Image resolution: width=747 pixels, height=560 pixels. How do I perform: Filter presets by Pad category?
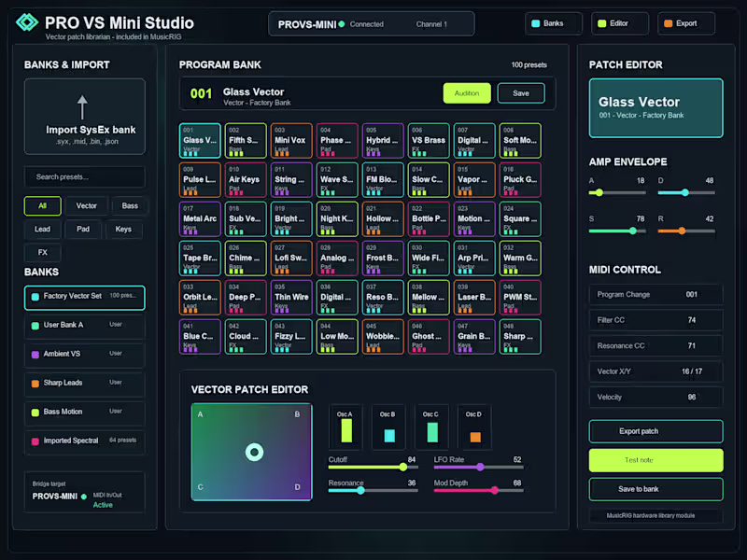tap(83, 229)
